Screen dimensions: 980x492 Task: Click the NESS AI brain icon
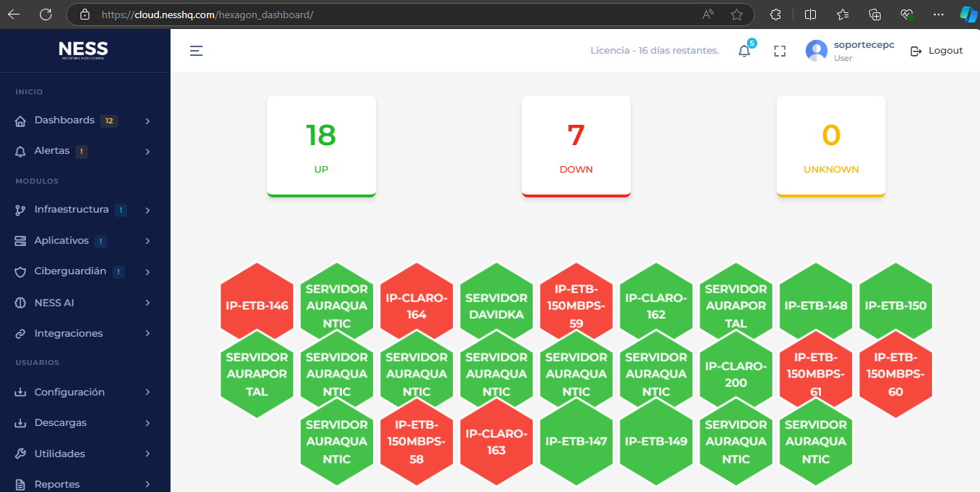(x=20, y=303)
